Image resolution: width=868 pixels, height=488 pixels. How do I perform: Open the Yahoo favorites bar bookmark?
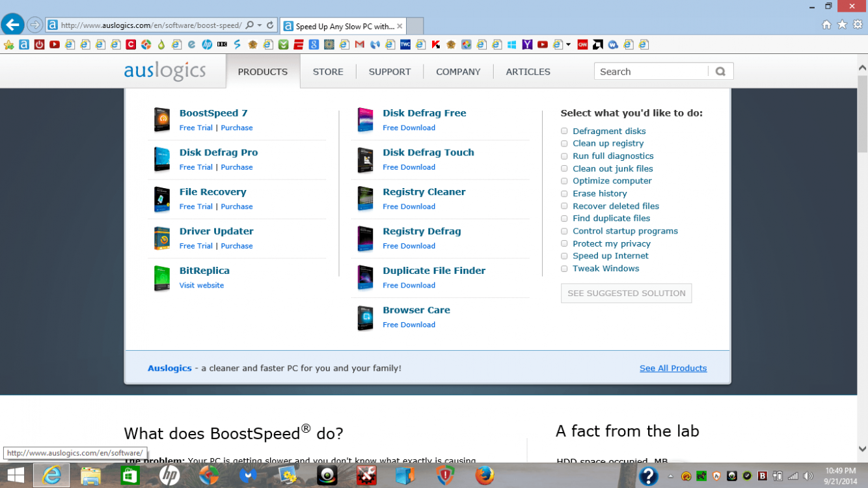coord(527,45)
